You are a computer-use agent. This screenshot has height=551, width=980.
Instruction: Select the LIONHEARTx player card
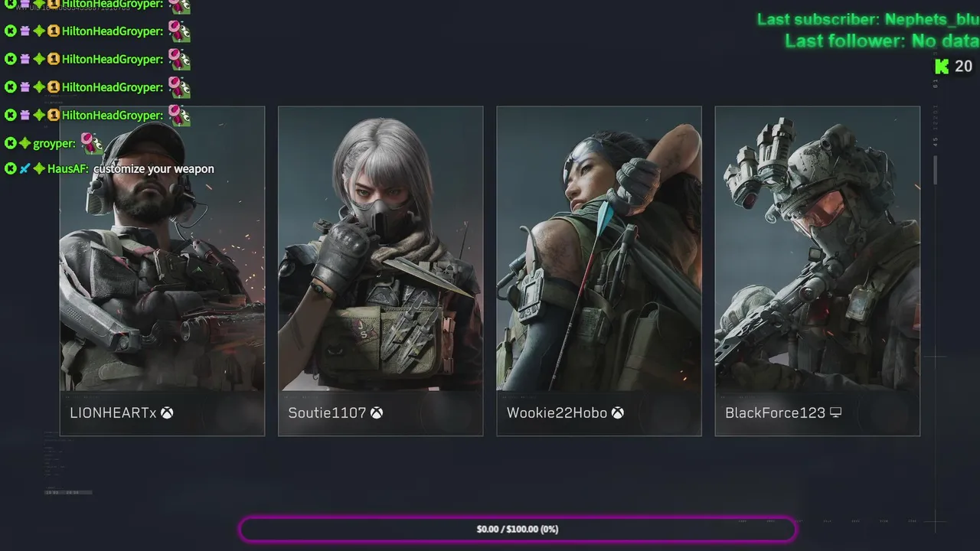click(x=162, y=271)
